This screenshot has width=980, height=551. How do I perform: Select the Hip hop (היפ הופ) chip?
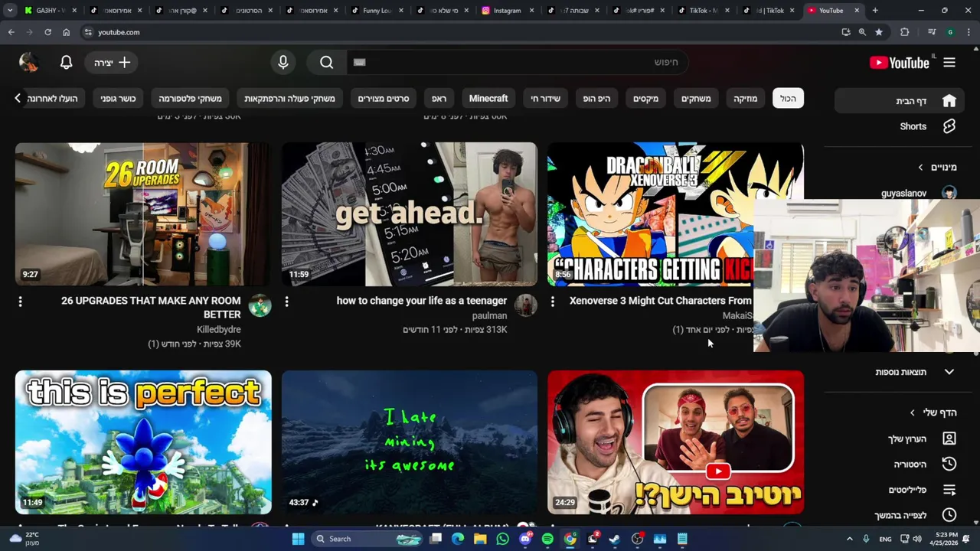pyautogui.click(x=596, y=99)
